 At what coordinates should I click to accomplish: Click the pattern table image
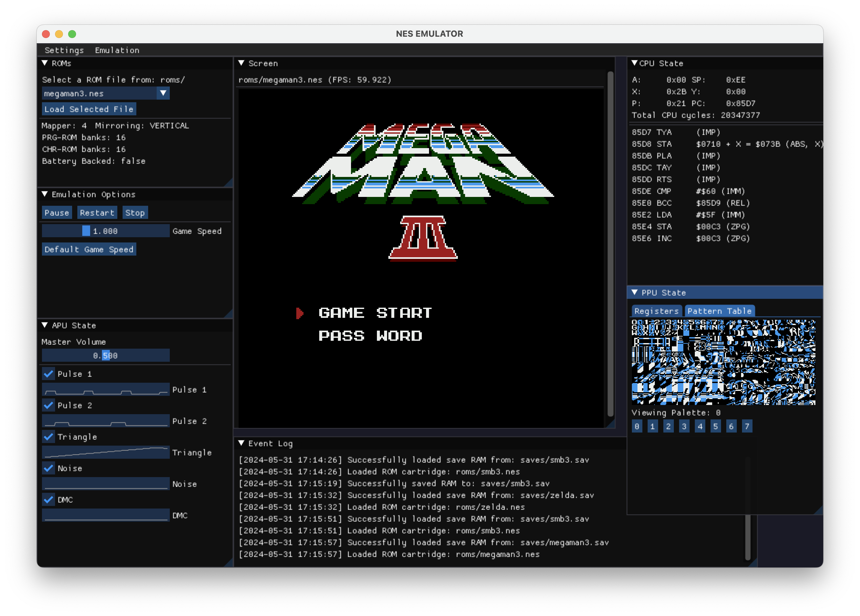[723, 362]
